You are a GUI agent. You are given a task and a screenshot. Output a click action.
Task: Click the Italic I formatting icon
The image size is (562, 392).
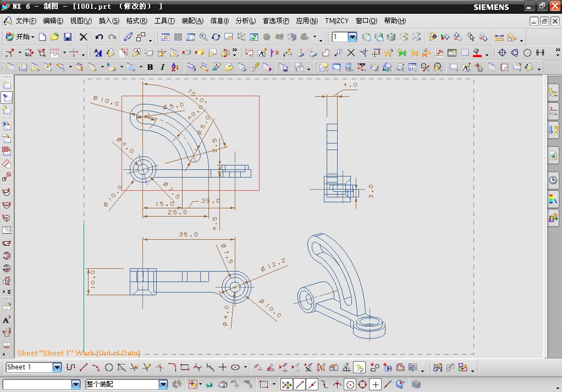tap(162, 67)
